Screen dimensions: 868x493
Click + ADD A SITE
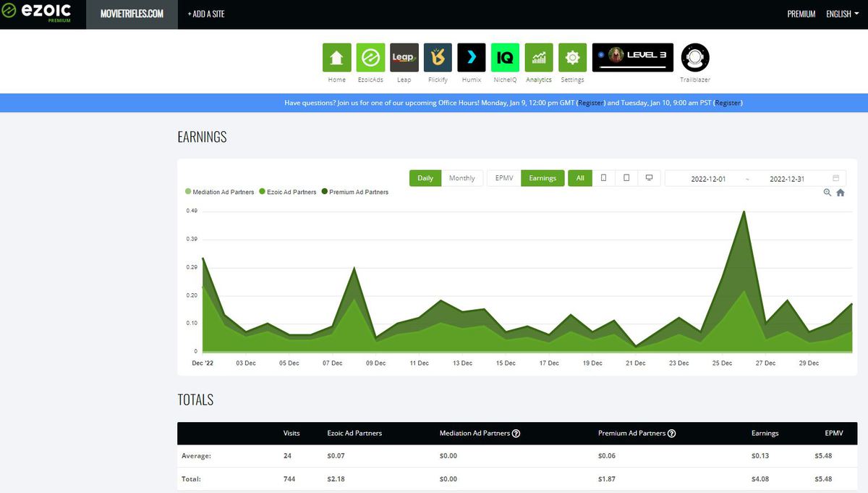pos(206,14)
